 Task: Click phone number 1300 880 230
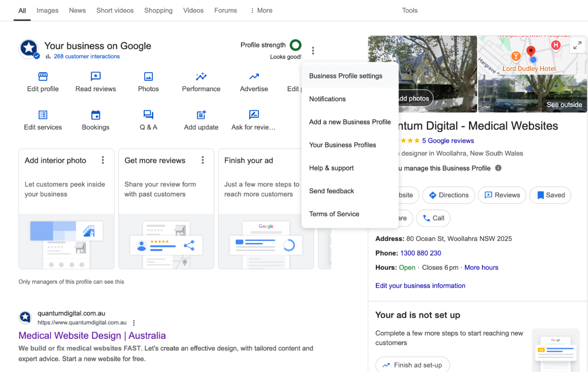tap(421, 253)
